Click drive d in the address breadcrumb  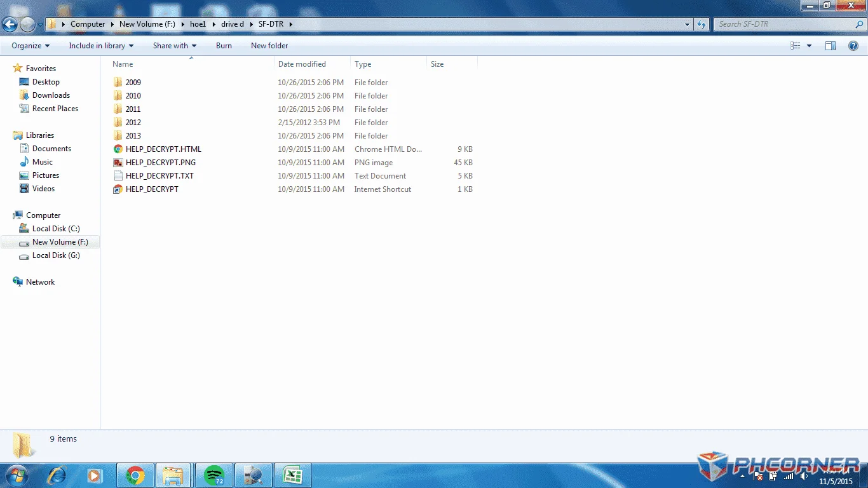pyautogui.click(x=233, y=24)
